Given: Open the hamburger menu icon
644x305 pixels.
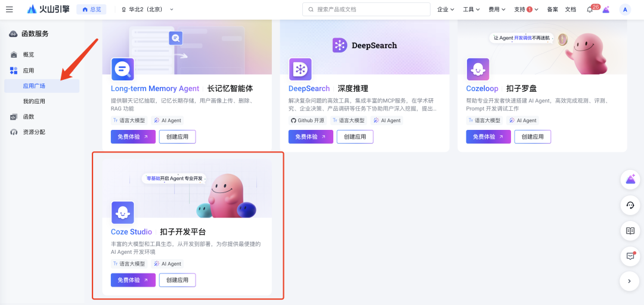Looking at the screenshot, I should pos(9,10).
